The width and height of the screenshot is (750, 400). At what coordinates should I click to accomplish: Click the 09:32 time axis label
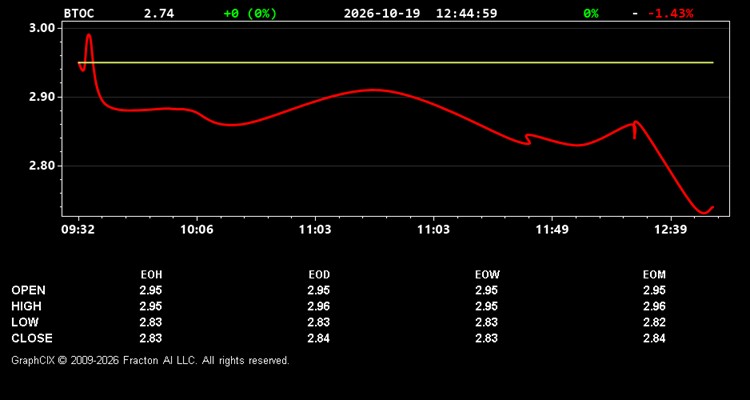click(x=77, y=229)
